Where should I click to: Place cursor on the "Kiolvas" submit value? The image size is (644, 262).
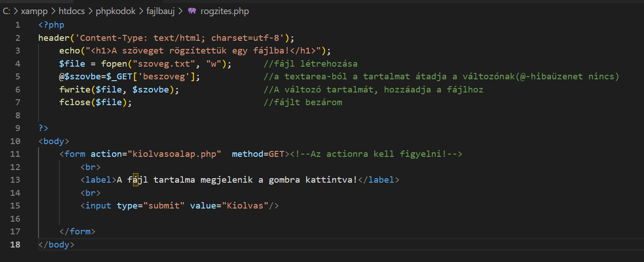tap(245, 206)
